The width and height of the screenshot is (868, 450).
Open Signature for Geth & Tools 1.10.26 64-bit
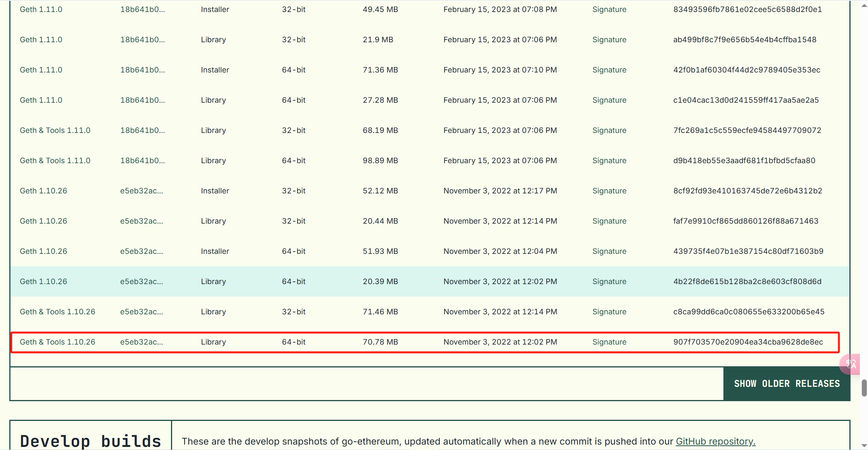point(609,342)
